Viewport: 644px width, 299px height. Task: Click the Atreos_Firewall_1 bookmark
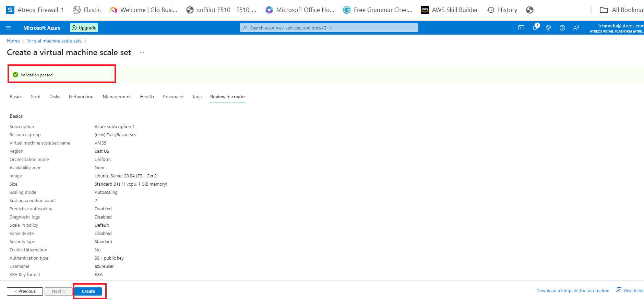[x=35, y=10]
